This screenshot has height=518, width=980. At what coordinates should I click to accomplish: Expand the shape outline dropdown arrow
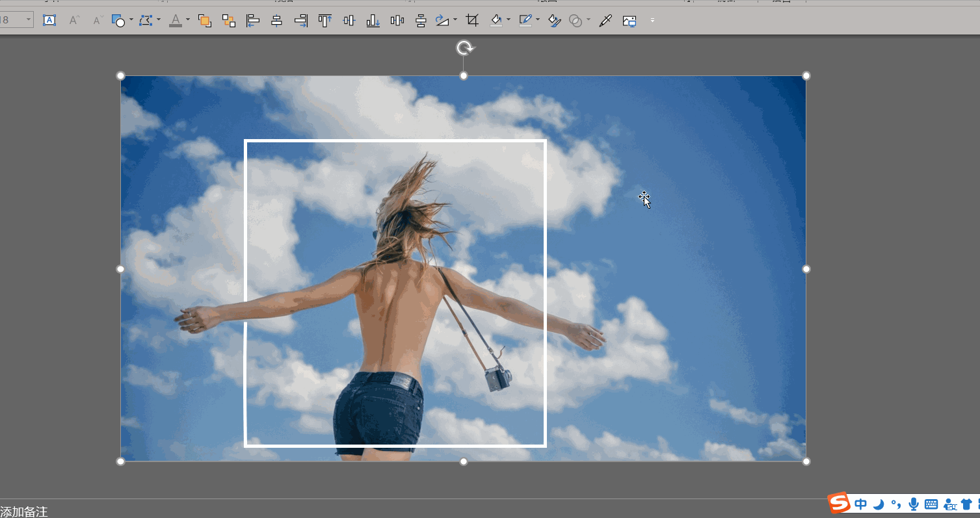point(538,20)
